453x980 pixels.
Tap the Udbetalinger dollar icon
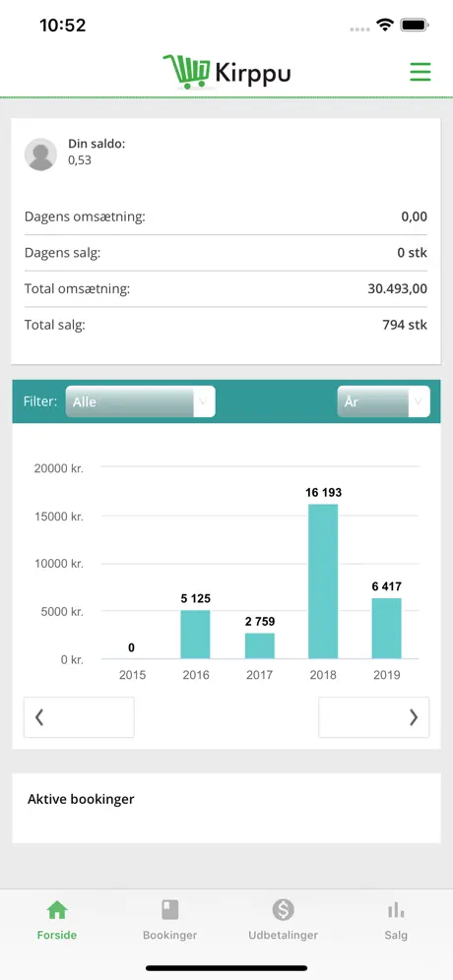(x=283, y=910)
